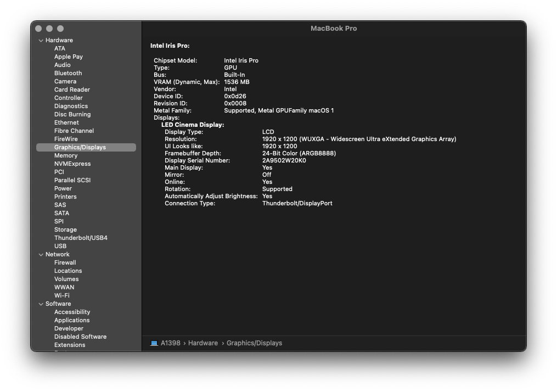Collapse the Hardware section chevron
Viewport: 557px width, 392px height.
pos(41,41)
